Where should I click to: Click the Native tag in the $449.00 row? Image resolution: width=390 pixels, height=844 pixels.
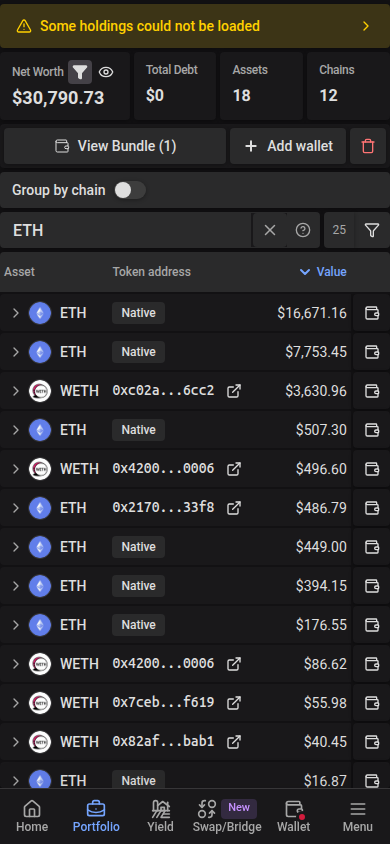point(138,547)
